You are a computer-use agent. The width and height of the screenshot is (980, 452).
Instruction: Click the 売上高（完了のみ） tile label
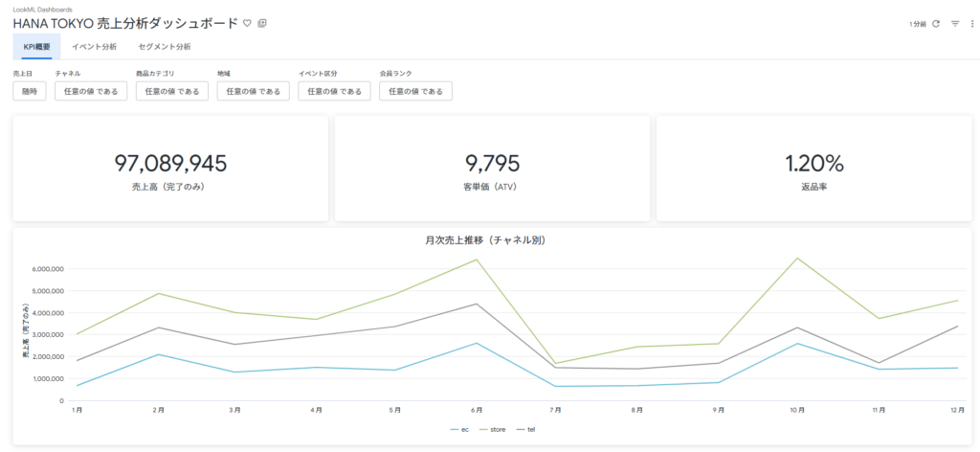pos(170,187)
